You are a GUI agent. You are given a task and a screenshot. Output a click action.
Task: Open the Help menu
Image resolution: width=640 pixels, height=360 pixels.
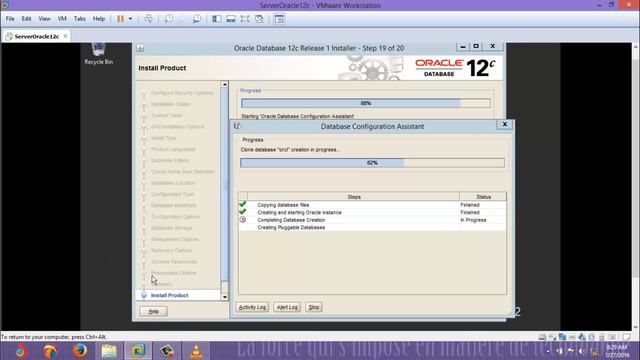point(99,19)
